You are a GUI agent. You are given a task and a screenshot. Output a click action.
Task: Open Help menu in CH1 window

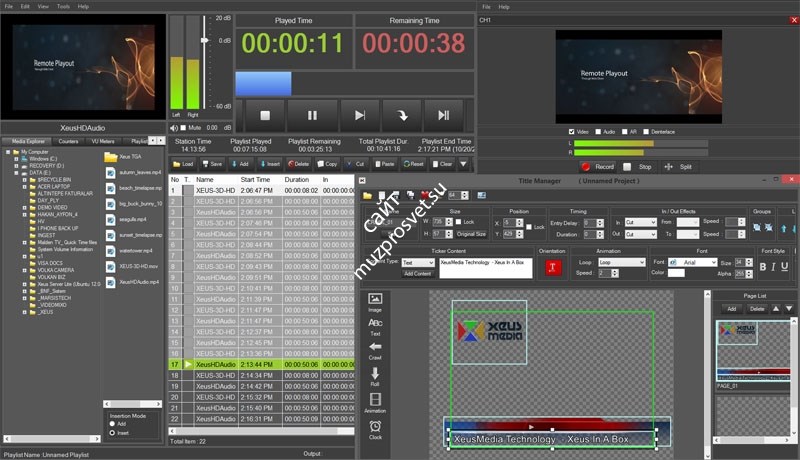coord(504,7)
